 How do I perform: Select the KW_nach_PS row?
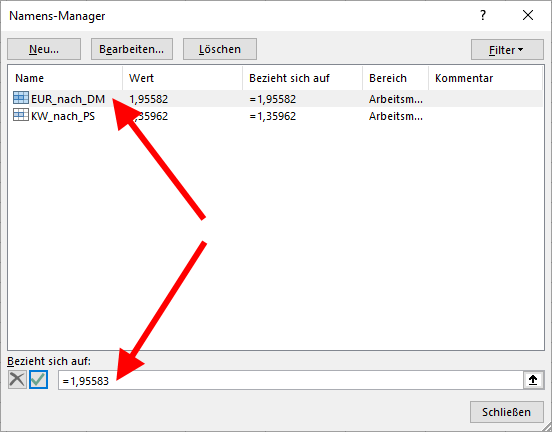pyautogui.click(x=276, y=116)
